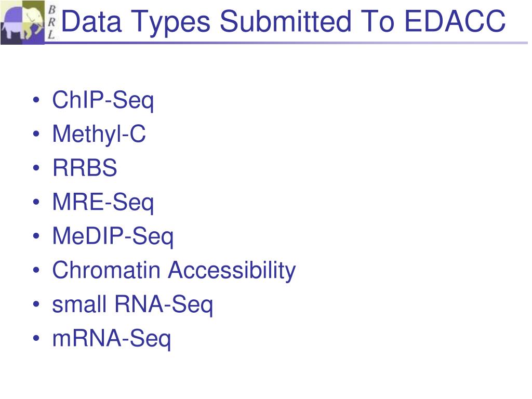The height and width of the screenshot is (399, 532).
Task: Click the MeDIP-Seq bullet item
Action: (113, 236)
